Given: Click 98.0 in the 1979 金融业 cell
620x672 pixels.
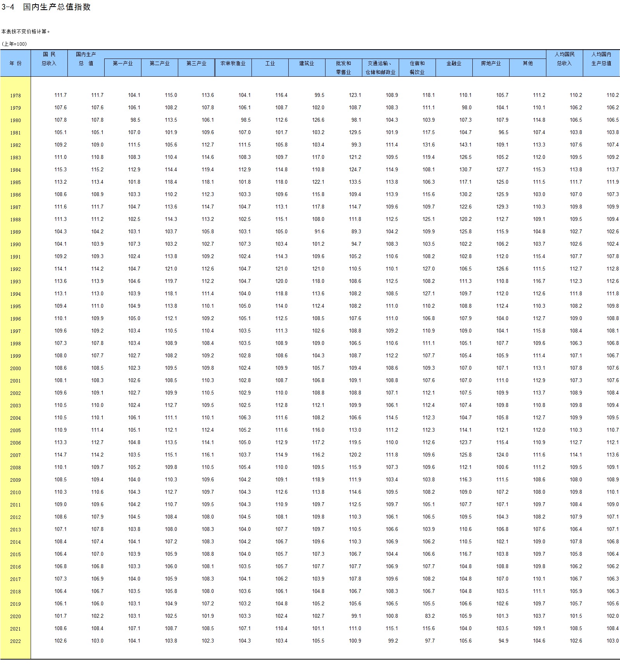Looking at the screenshot, I should tap(467, 108).
